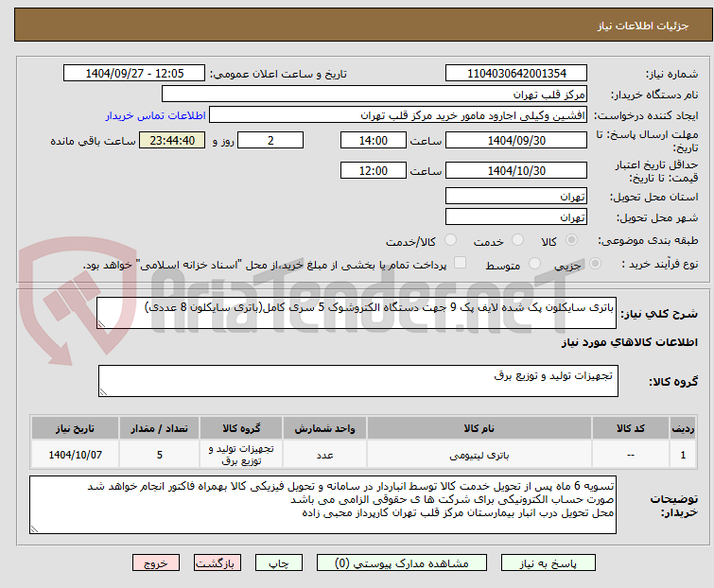Image resolution: width=714 pixels, height=588 pixels.
Task: Open مشاهده مدارک پیوستی (0) button
Action: click(402, 563)
